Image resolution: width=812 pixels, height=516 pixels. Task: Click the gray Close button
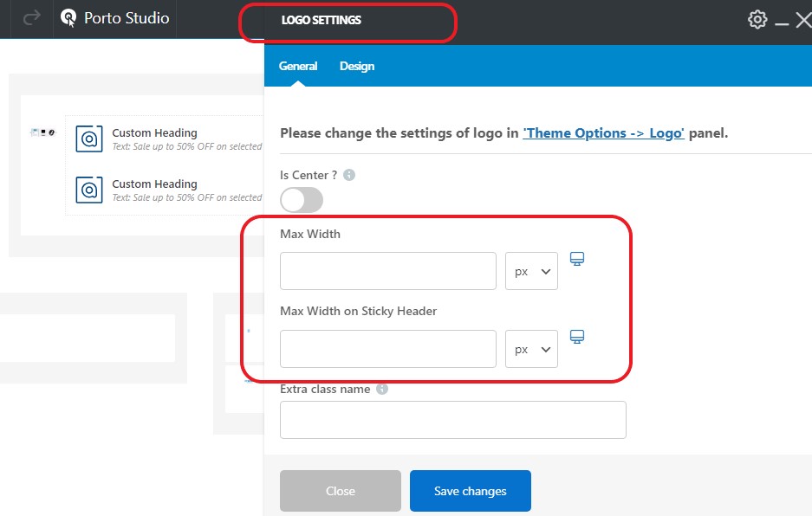(341, 491)
